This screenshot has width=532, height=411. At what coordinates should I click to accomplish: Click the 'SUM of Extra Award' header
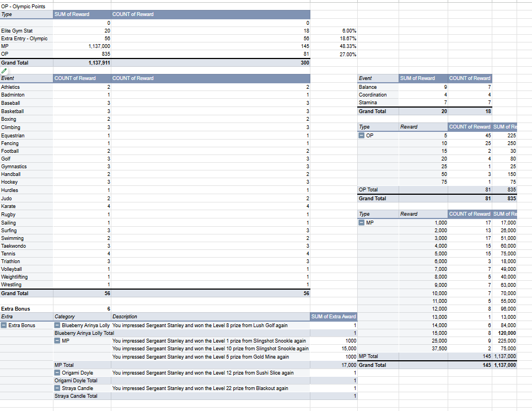click(x=334, y=317)
